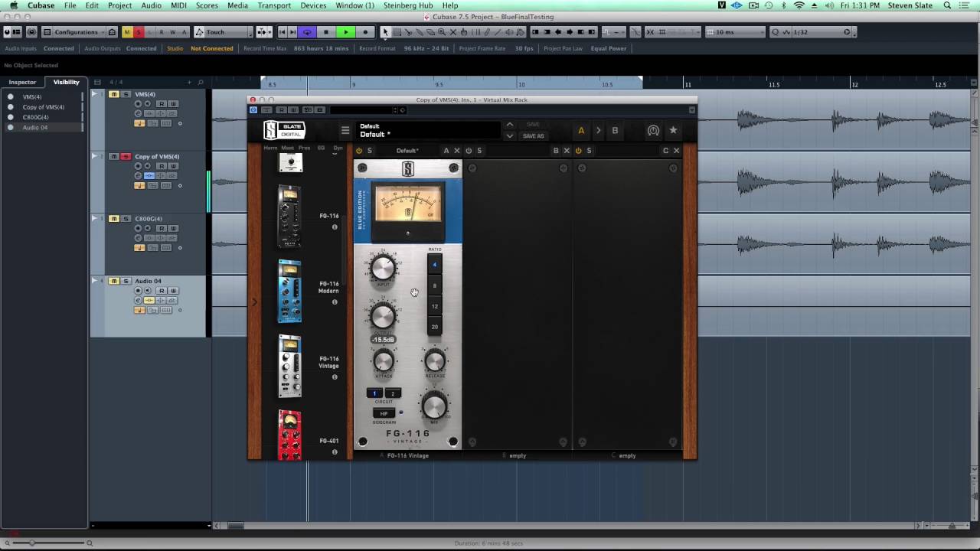Select compressor Circuit 2 button

(393, 393)
